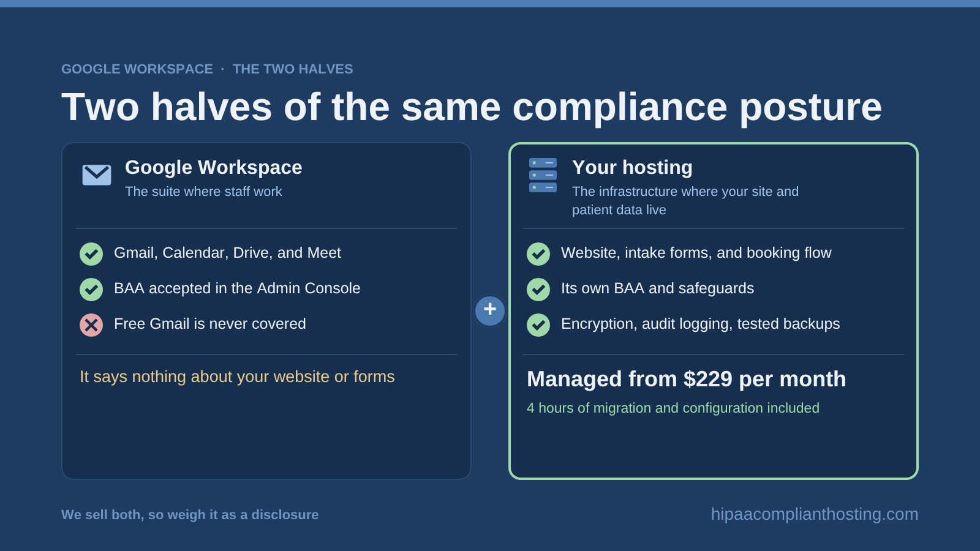Click 'Managed from $229 per month'
980x551 pixels.
click(x=687, y=380)
